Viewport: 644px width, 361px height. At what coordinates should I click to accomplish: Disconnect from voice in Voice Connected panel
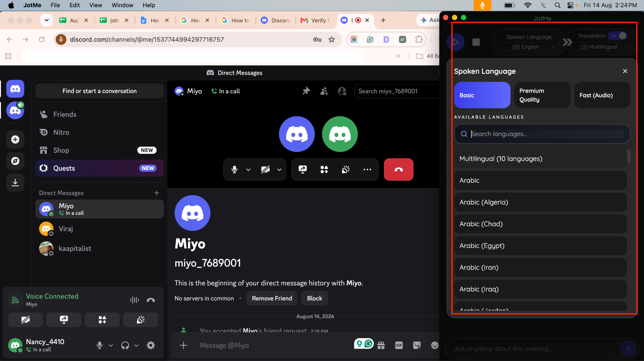pos(151,300)
